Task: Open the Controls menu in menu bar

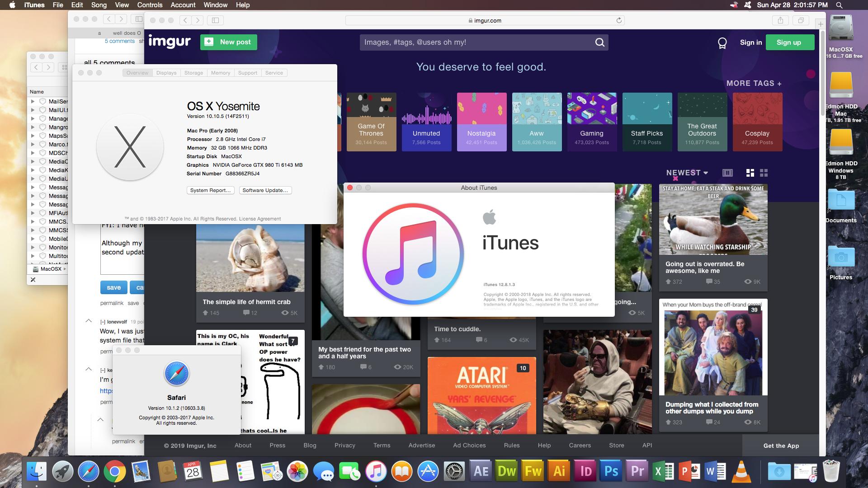Action: [150, 5]
